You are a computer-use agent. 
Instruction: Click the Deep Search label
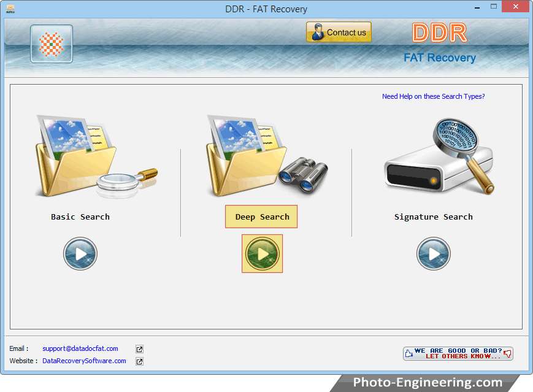point(261,217)
